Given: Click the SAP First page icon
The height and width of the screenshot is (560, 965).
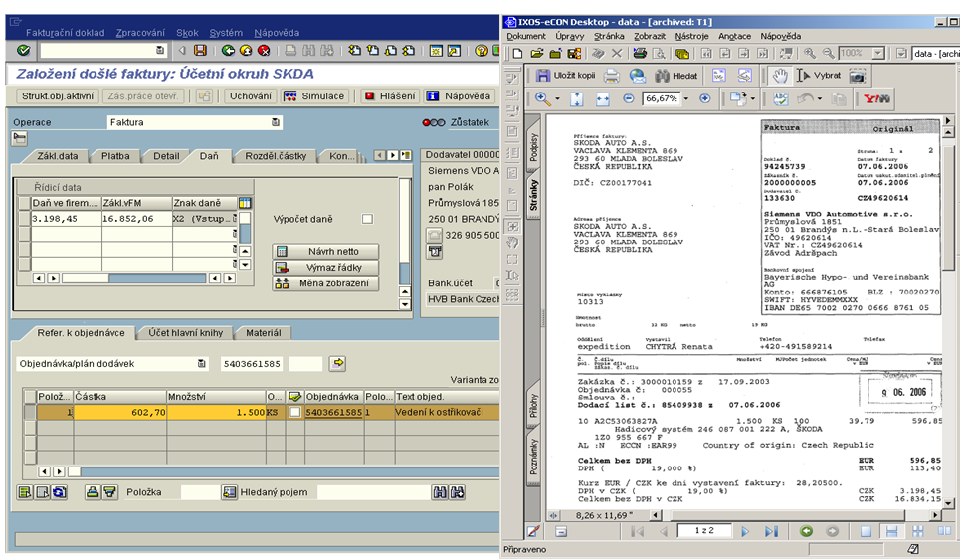Looking at the screenshot, I should tap(354, 50).
